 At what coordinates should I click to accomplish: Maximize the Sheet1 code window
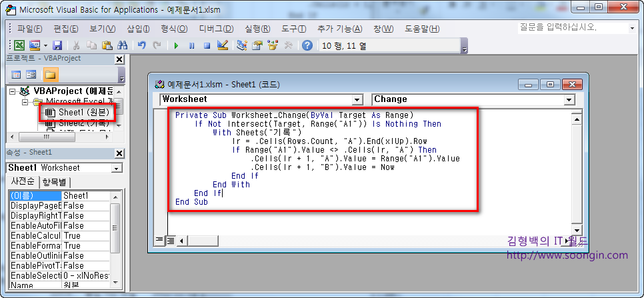pyautogui.click(x=551, y=84)
